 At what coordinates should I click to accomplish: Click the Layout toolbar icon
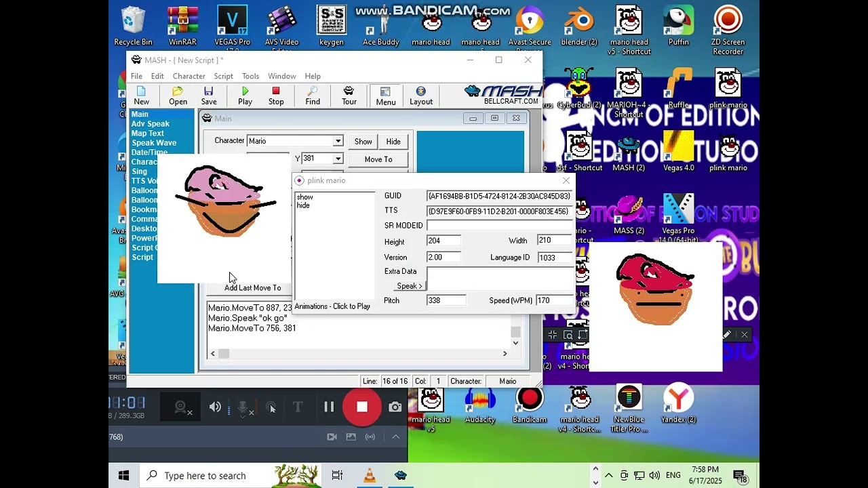pyautogui.click(x=421, y=96)
